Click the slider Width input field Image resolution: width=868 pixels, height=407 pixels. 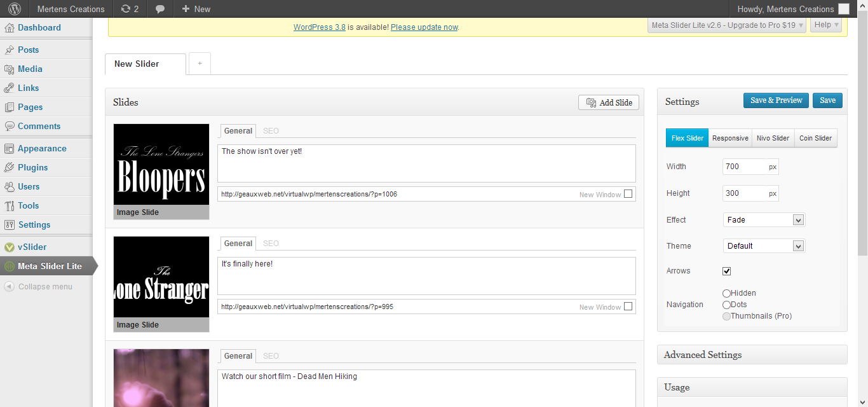point(750,167)
